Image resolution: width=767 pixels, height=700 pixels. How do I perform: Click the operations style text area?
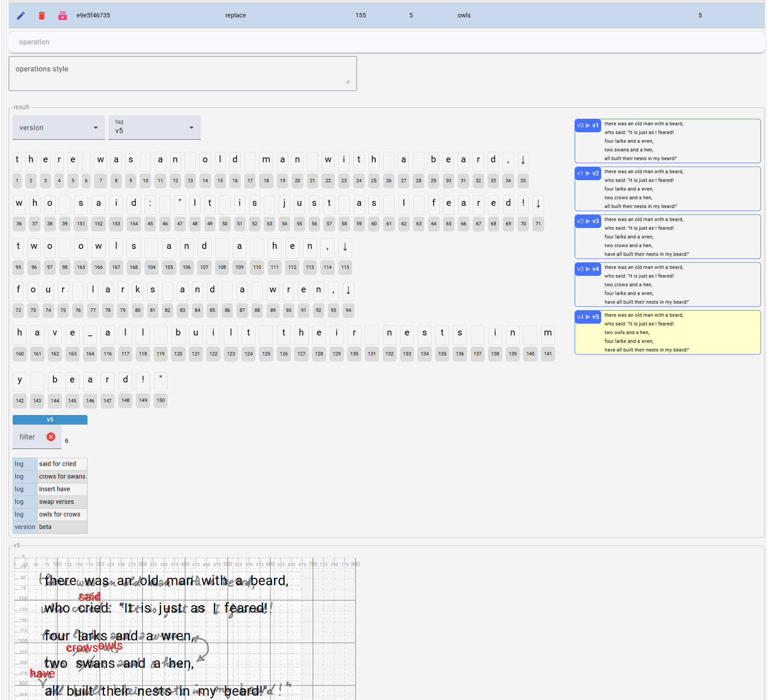(182, 73)
